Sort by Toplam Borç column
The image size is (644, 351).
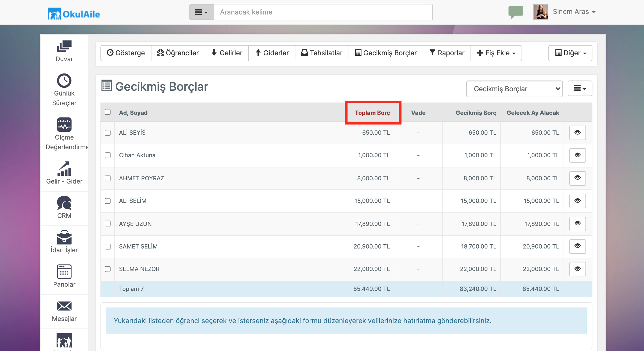tap(372, 113)
